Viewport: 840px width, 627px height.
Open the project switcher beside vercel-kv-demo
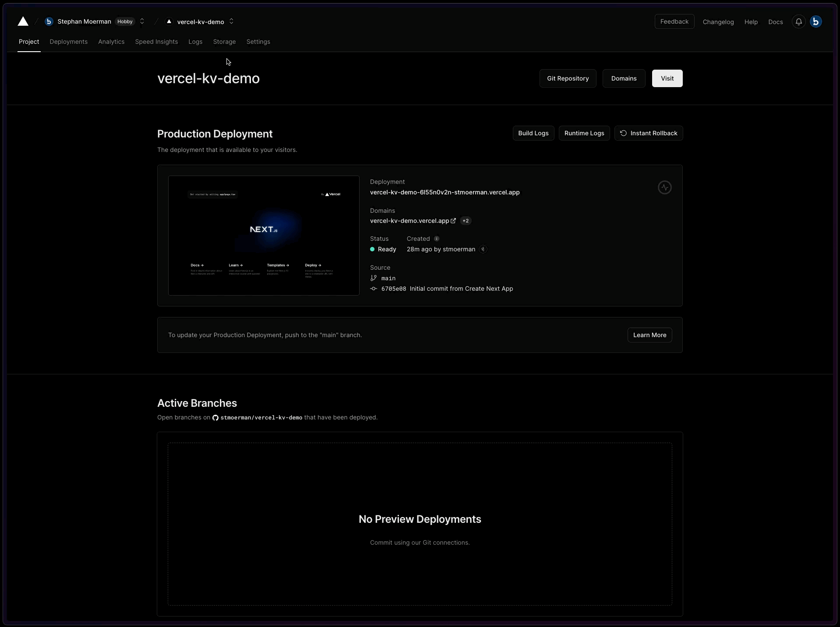231,21
